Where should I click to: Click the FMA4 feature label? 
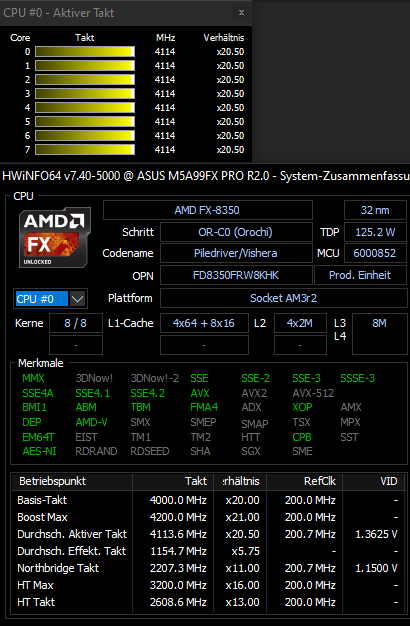(204, 407)
